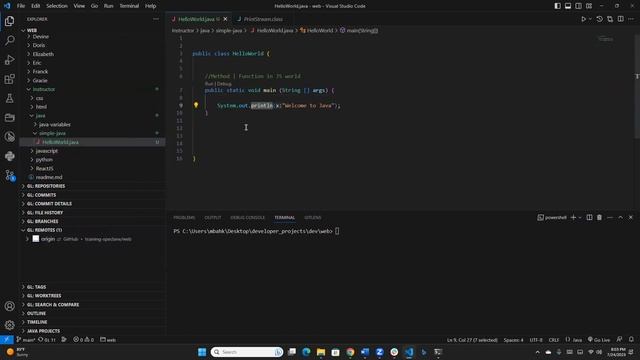Toggle primary side bar visibility
Image resolution: width=640 pixels, height=360 pixels.
click(x=558, y=6)
